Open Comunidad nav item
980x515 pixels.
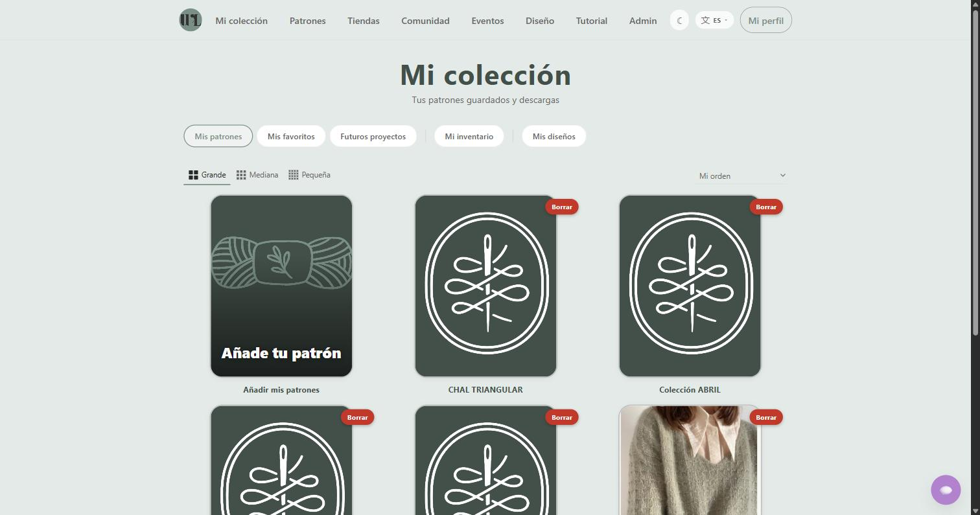point(425,21)
